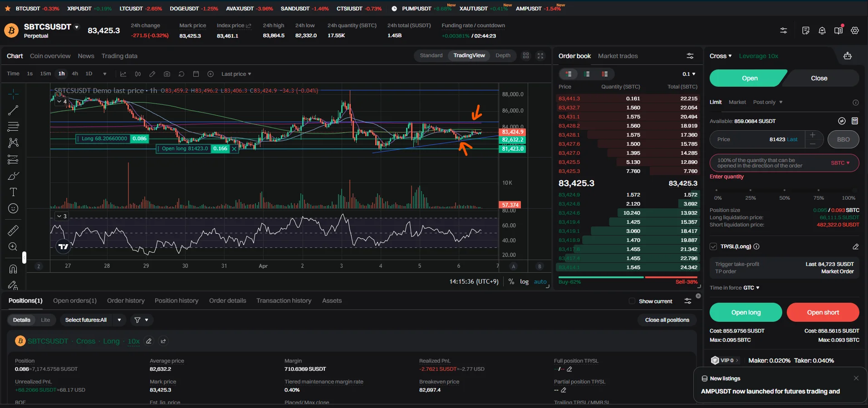Click the notification bell icon
This screenshot has height=408, width=868.
822,30
